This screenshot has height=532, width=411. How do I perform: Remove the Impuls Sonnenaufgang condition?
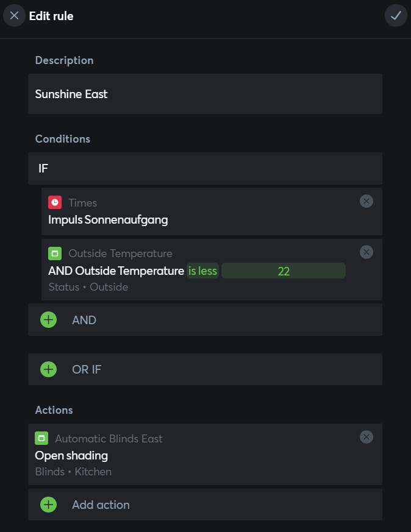[366, 201]
